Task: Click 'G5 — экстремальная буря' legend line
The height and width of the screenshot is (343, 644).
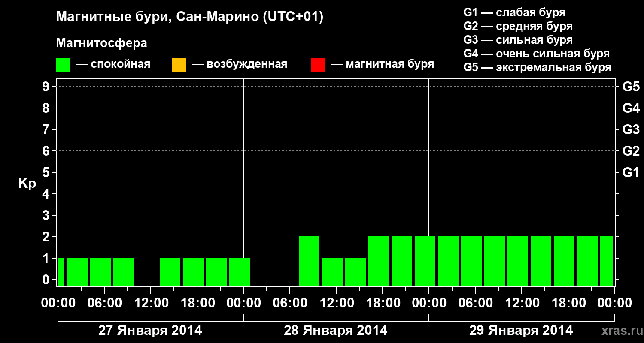Action: (537, 67)
